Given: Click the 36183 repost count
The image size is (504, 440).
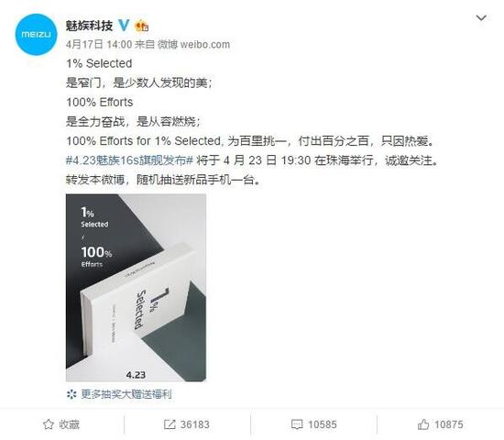Looking at the screenshot, I should click(195, 424).
